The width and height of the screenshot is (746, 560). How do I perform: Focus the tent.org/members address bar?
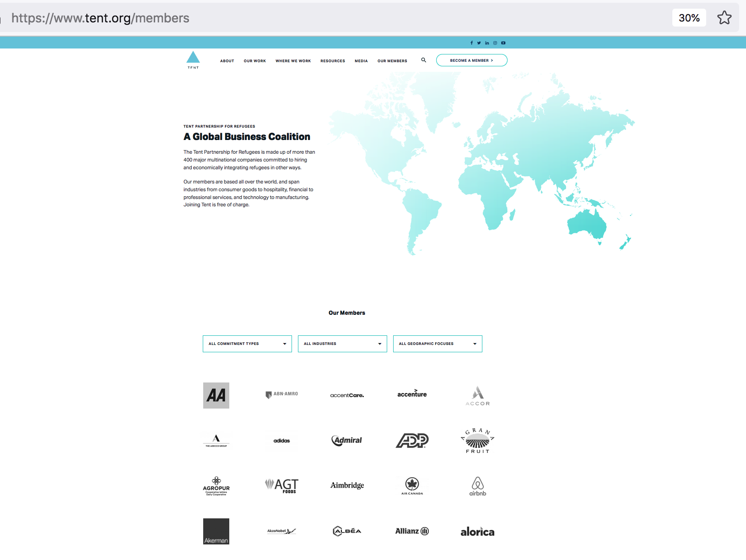pyautogui.click(x=100, y=18)
